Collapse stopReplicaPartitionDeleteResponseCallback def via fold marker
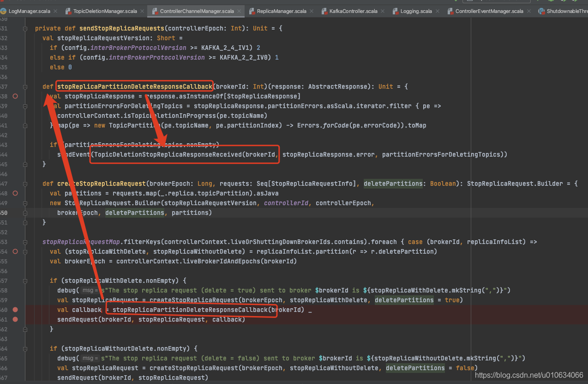This screenshot has height=384, width=588. 26,86
